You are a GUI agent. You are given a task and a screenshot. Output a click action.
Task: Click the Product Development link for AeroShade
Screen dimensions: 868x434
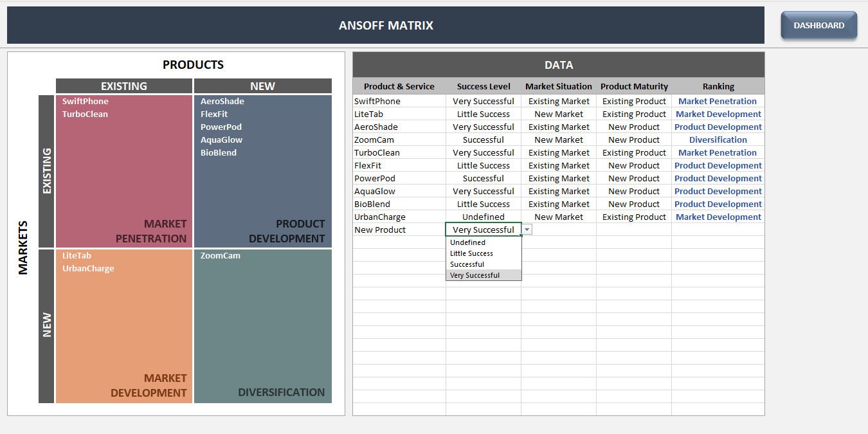(x=718, y=127)
